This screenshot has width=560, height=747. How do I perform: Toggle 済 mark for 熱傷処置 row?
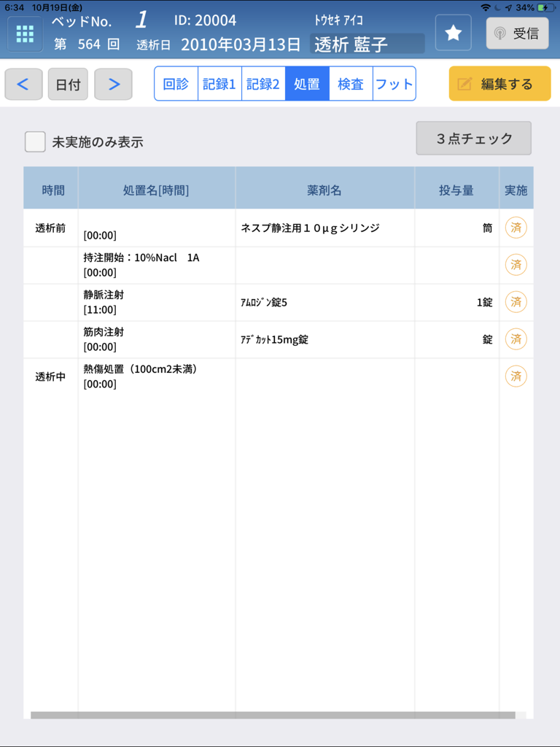516,376
